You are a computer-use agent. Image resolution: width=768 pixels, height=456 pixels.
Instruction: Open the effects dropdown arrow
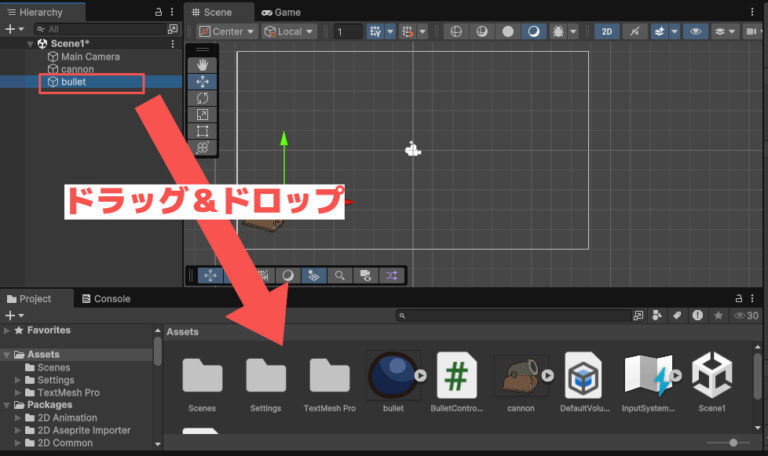point(674,32)
